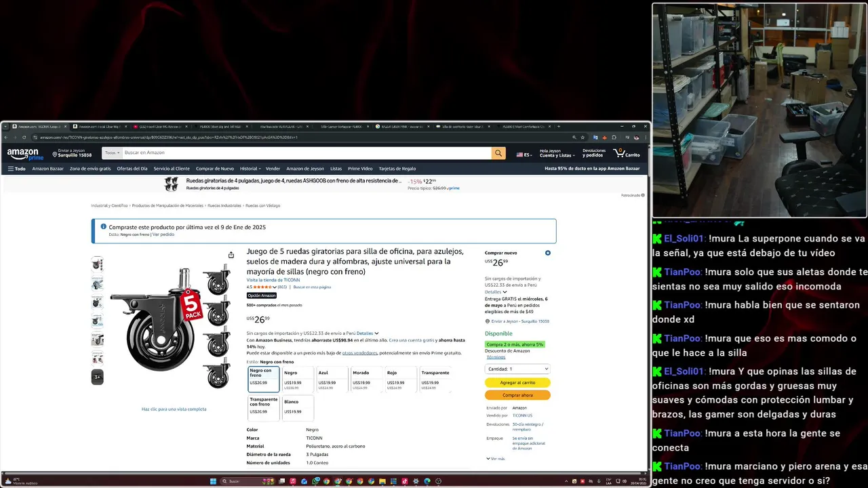Select the second product thumbnail image
This screenshot has width=868, height=488.
pos(98,283)
